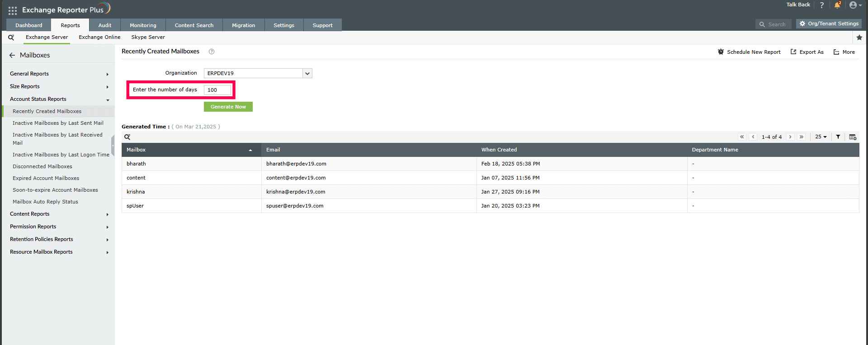The height and width of the screenshot is (345, 868).
Task: Click the spUser mailbox cell
Action: click(191, 206)
